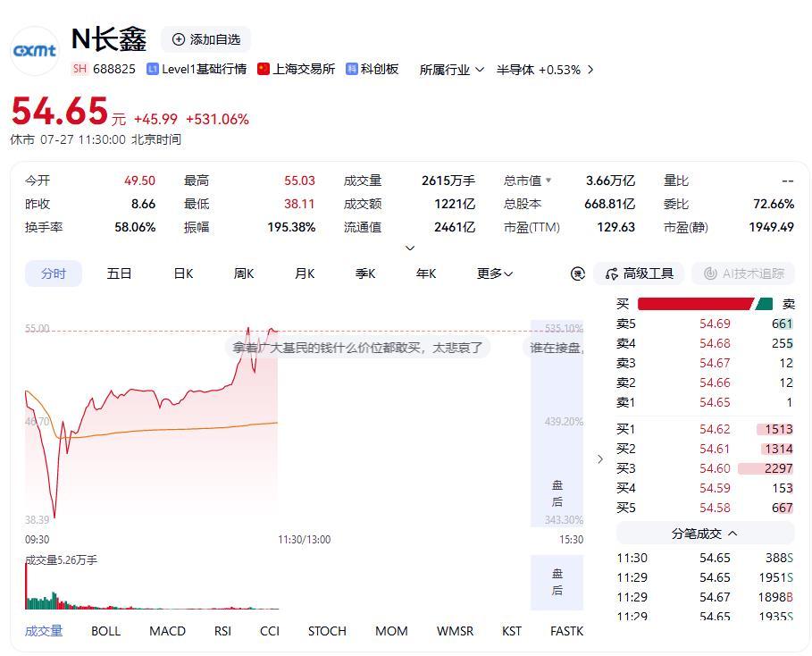This screenshot has width=812, height=656.
Task: Switch to the 月K tab
Action: [305, 273]
